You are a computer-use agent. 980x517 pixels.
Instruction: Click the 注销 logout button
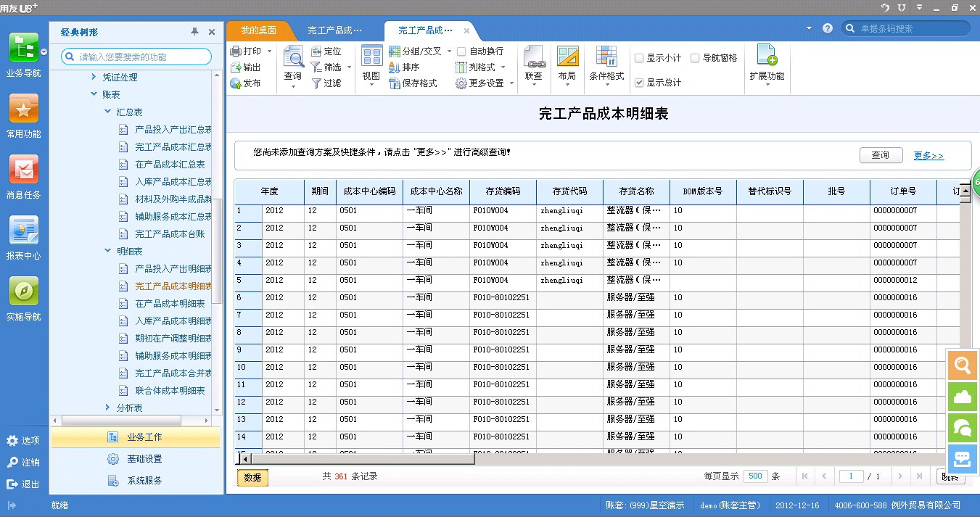23,463
